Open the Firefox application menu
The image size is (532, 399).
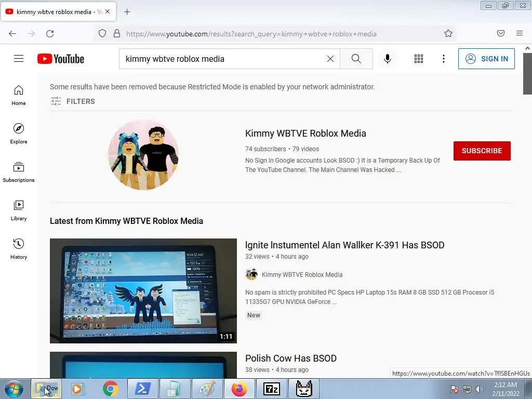pyautogui.click(x=520, y=33)
